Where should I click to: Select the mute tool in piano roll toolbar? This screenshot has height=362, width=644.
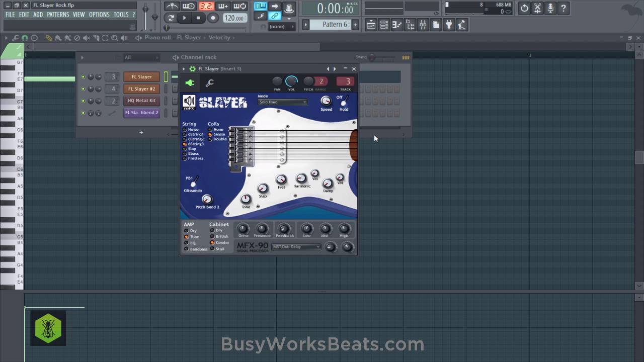(x=87, y=38)
